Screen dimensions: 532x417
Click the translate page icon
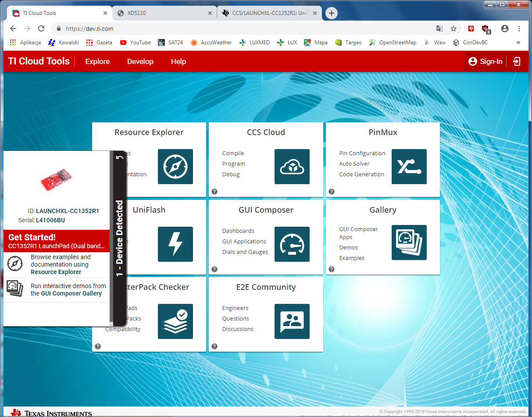tap(439, 29)
